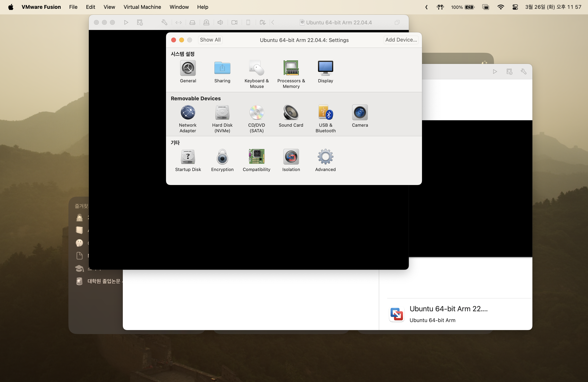588x382 pixels.
Task: Click the wrench icon in the library window
Action: tap(524, 72)
